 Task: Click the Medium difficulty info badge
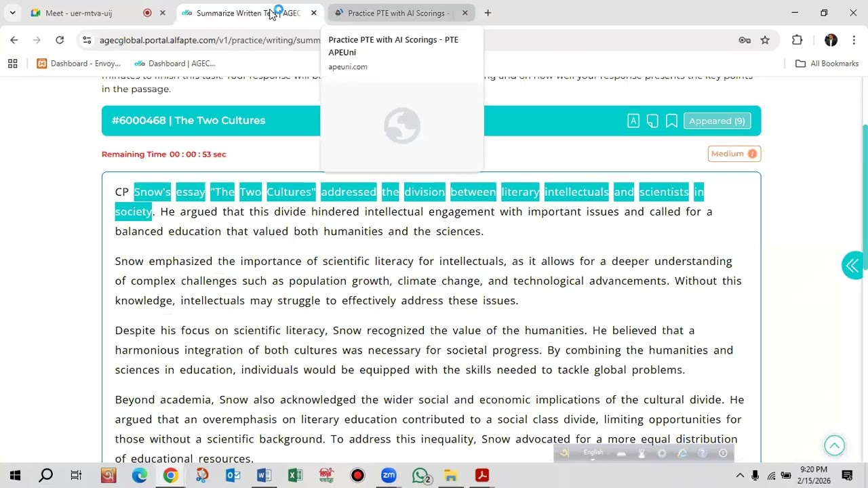734,154
